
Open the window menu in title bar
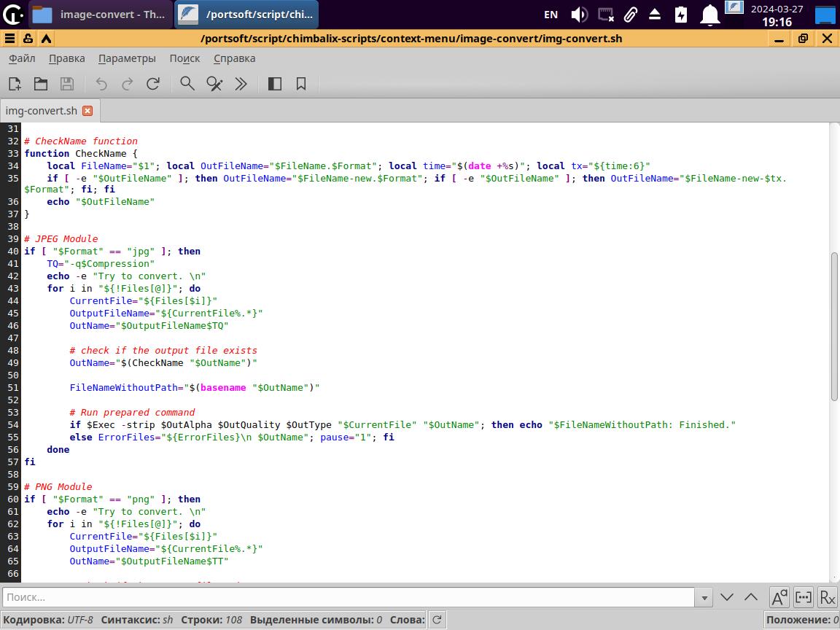(9, 39)
